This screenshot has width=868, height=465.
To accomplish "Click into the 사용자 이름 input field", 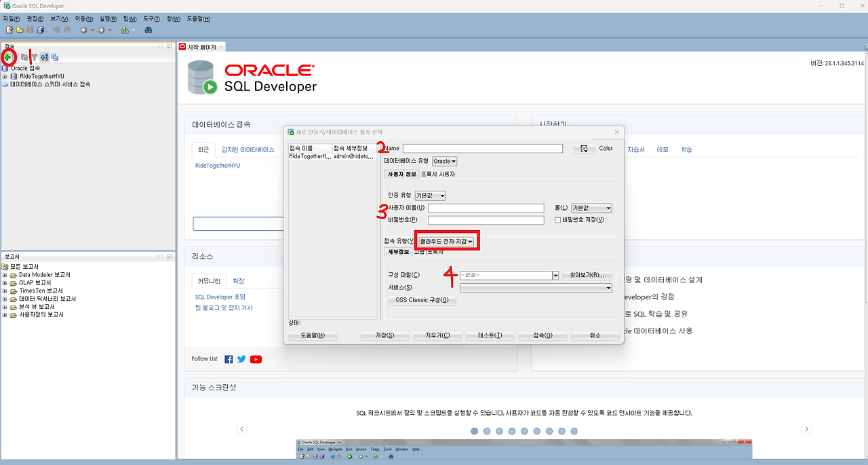I will 486,208.
